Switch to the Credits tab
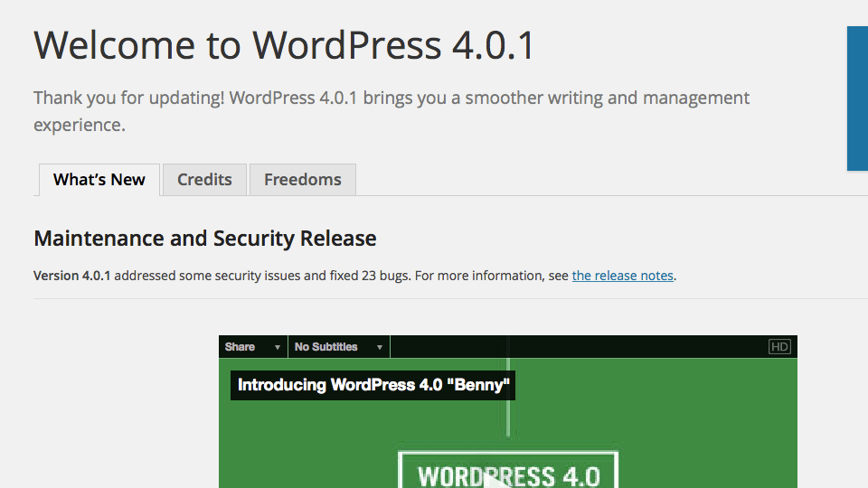 point(204,180)
